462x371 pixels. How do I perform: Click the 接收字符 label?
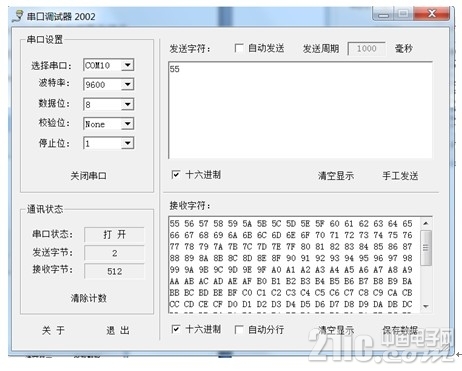click(x=190, y=205)
